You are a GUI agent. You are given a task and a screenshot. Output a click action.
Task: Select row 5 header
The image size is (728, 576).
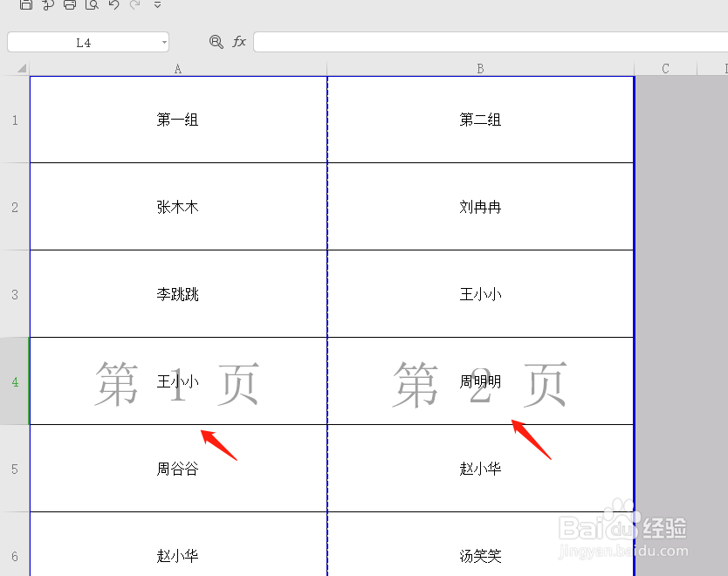point(15,469)
